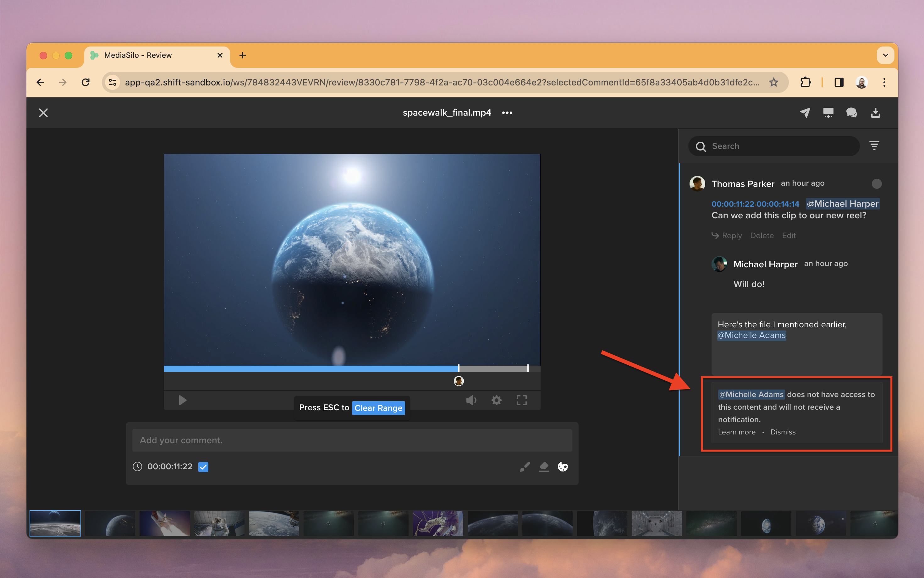Image resolution: width=924 pixels, height=578 pixels.
Task: Toggle the comments panel icon
Action: point(851,113)
